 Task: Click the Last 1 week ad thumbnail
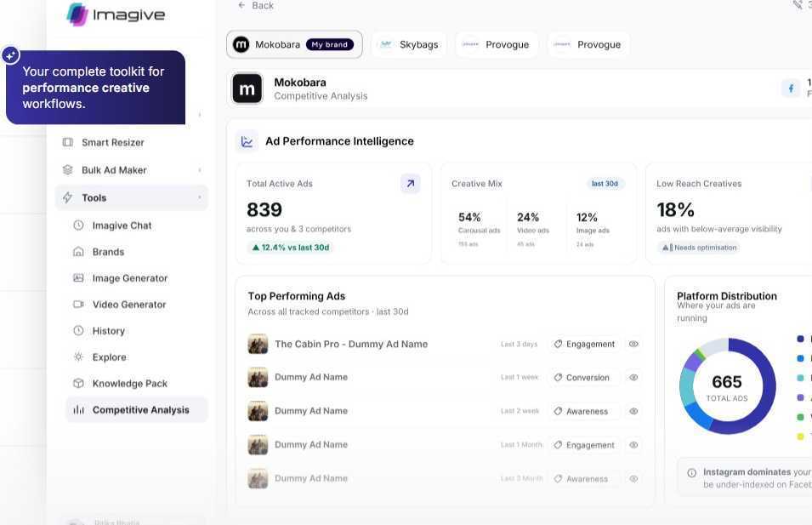pos(258,377)
